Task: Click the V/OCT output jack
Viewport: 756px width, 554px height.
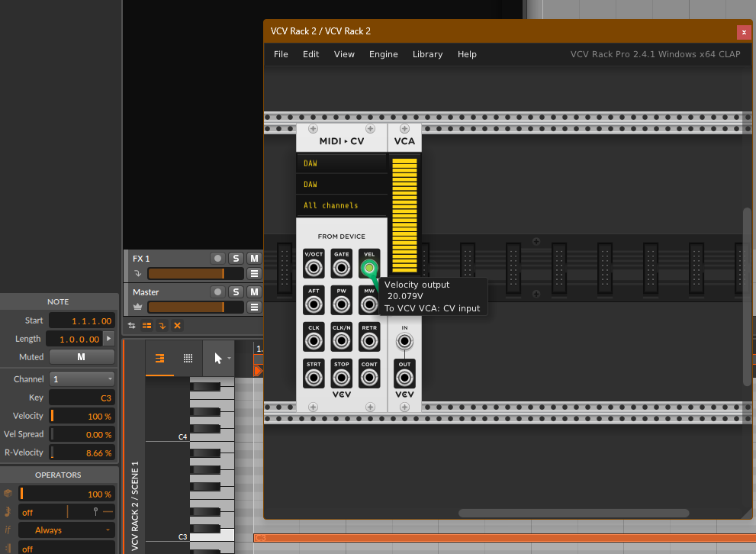Action: 314,268
